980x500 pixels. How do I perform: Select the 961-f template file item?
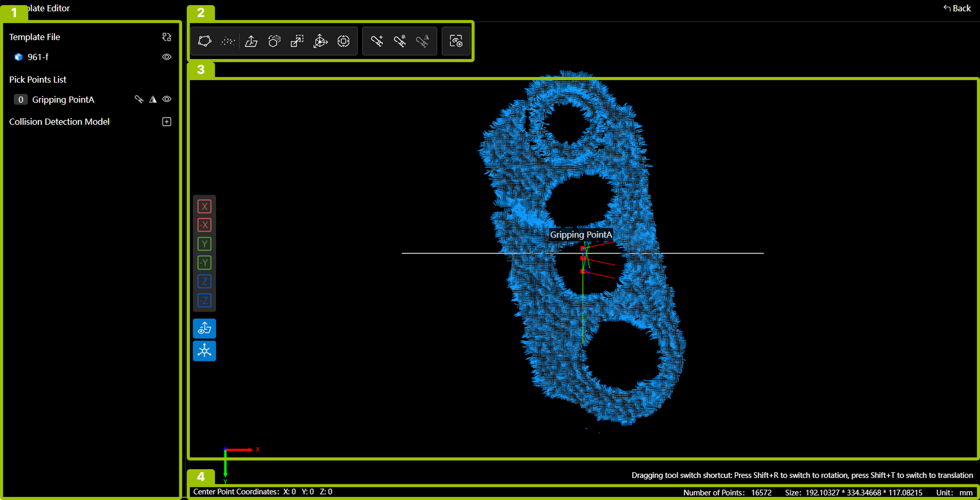38,57
